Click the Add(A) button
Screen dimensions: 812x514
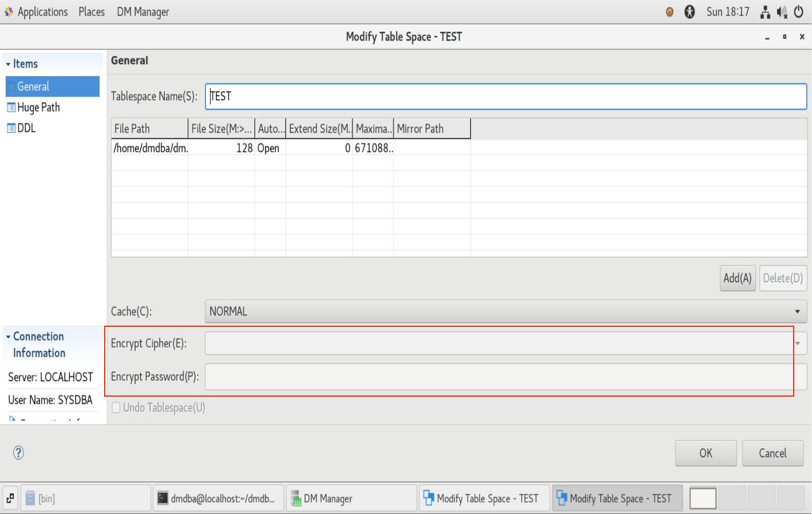tap(738, 278)
